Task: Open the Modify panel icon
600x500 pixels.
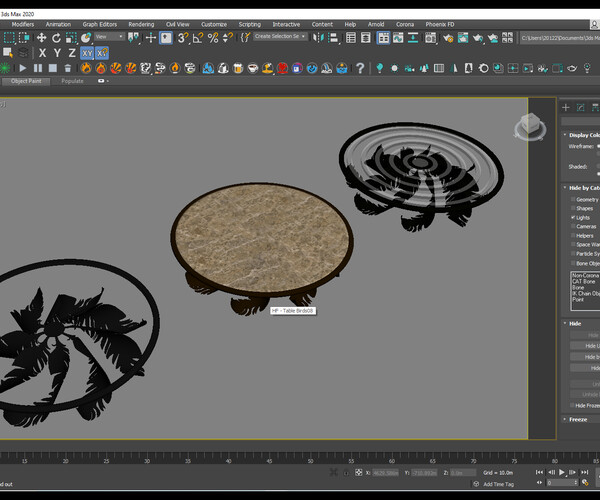Action: 580,107
